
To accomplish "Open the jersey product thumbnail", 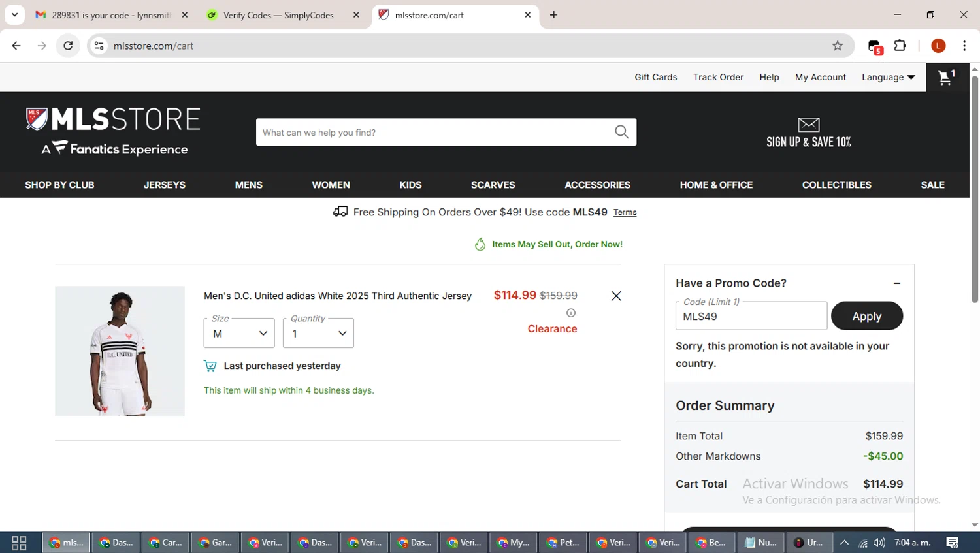I will [120, 351].
